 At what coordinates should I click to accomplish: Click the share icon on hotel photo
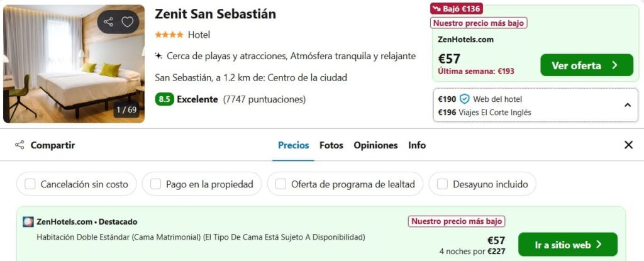[x=108, y=22]
